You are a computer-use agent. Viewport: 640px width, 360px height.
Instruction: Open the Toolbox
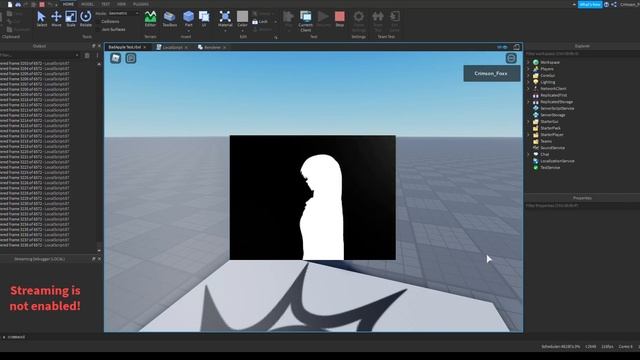(x=169, y=19)
